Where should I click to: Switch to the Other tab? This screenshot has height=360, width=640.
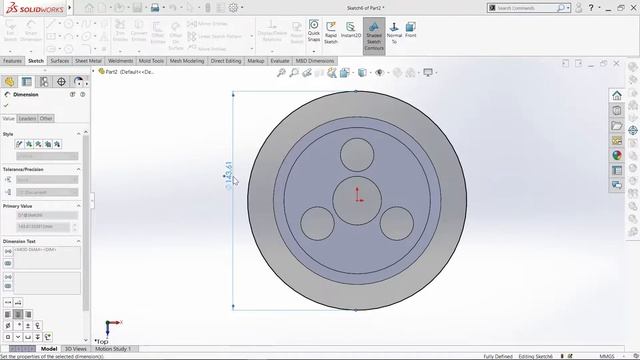click(46, 118)
